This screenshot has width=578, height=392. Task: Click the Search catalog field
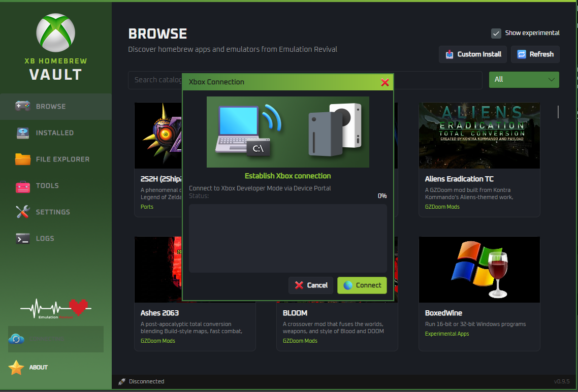(305, 80)
